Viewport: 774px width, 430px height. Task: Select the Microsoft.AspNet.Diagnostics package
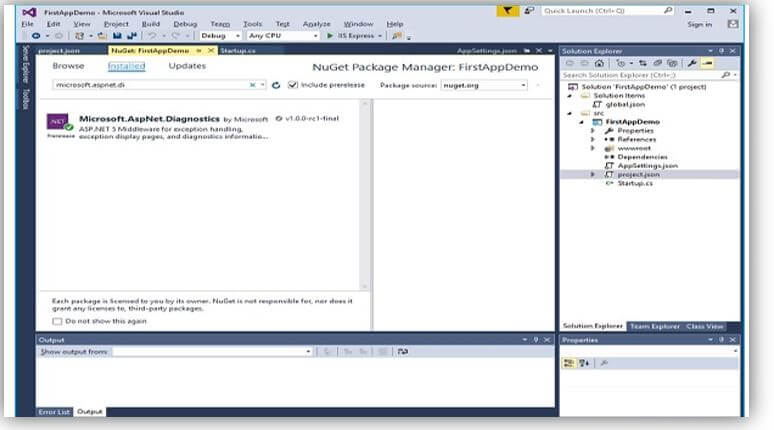(201, 127)
